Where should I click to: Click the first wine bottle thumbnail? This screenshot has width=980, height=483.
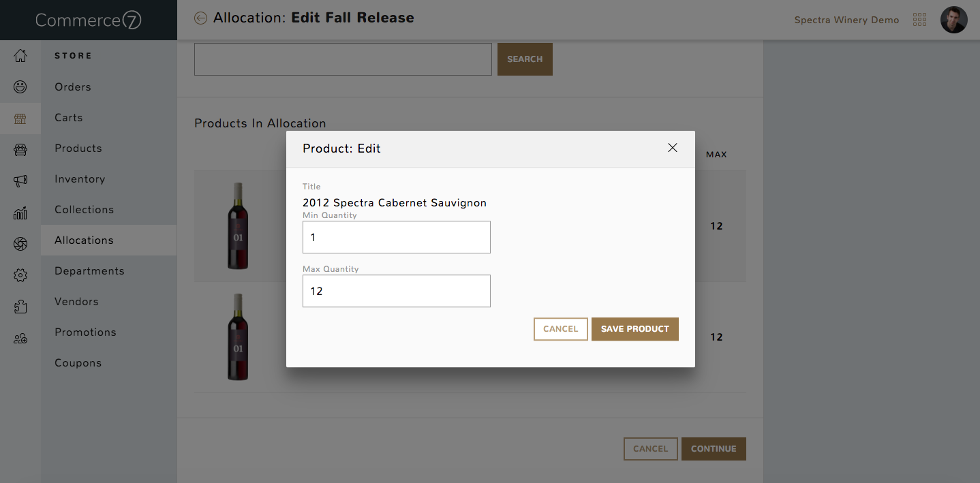tap(238, 226)
